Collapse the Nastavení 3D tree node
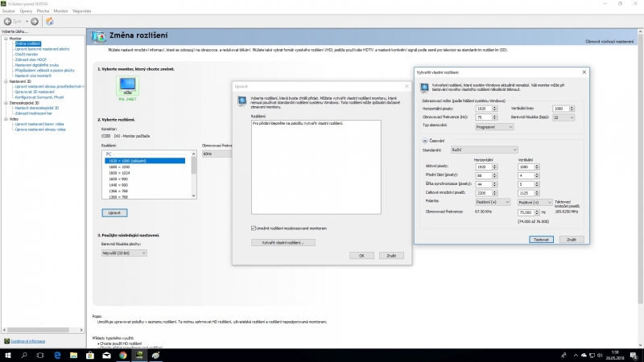 (x=6, y=82)
